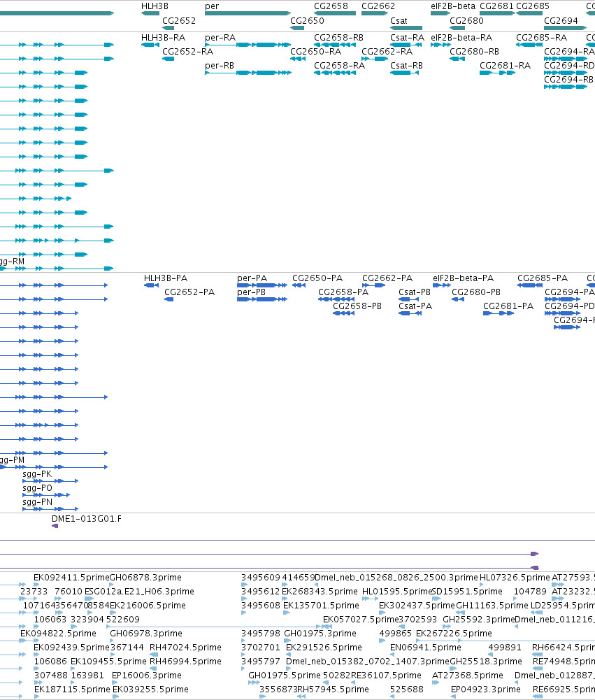
Task: Open the eIF2B-beta gene label
Action: point(453,6)
